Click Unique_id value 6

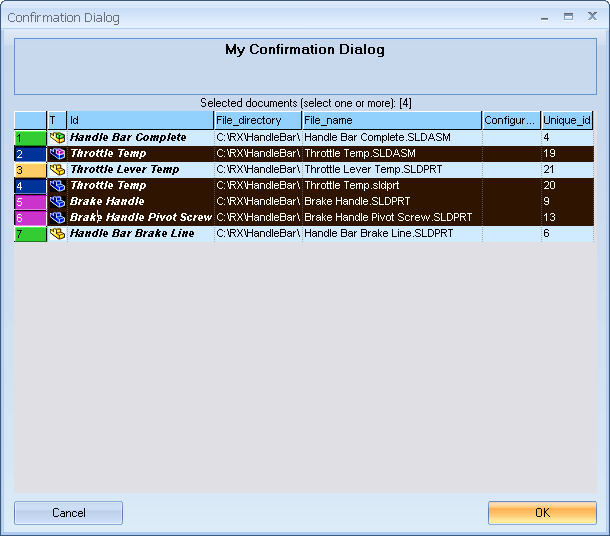(546, 233)
